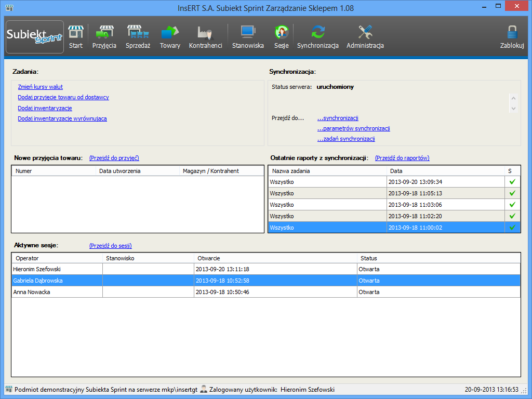Viewport: 532px width, 399px height.
Task: Click the Dodaj inwentaryzację link
Action: (45, 108)
